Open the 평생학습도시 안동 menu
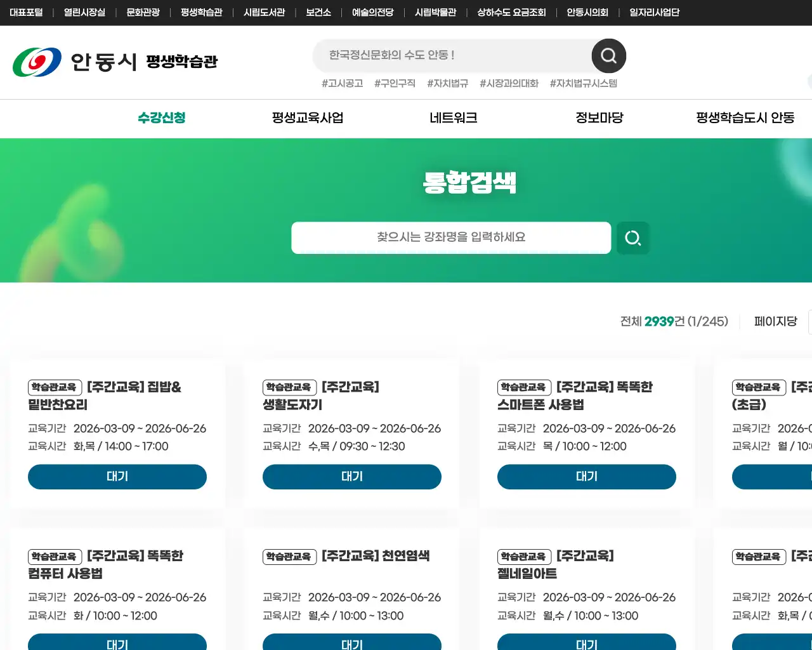This screenshot has height=650, width=812. (x=745, y=118)
